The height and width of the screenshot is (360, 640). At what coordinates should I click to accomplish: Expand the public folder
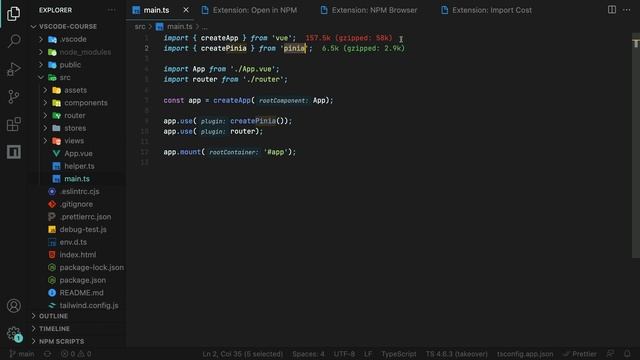click(41, 65)
